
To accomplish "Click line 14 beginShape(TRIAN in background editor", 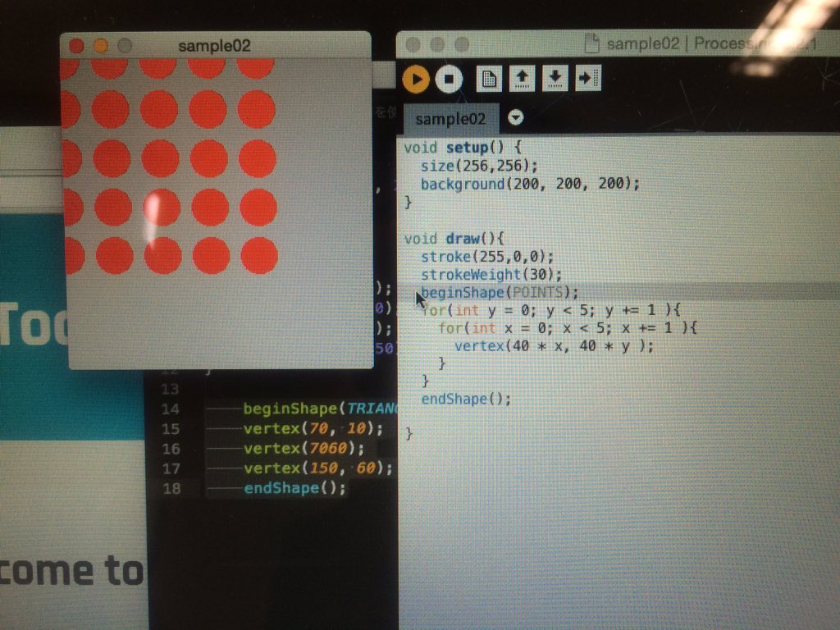I will point(320,409).
